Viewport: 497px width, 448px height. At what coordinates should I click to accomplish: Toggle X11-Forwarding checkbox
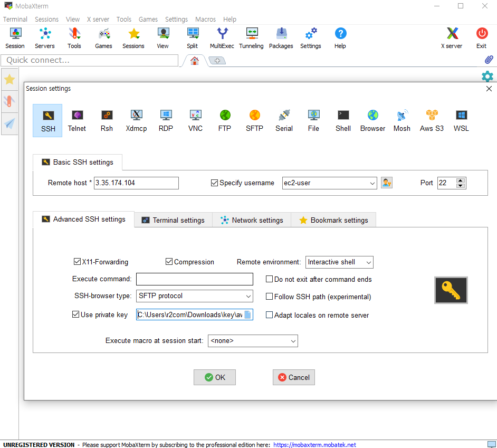pos(77,262)
